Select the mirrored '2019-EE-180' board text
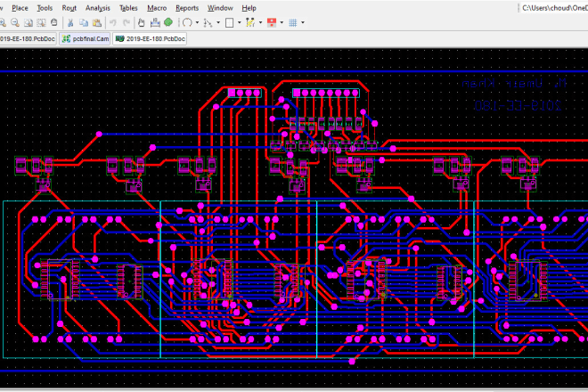The height and width of the screenshot is (392, 588). coord(518,106)
